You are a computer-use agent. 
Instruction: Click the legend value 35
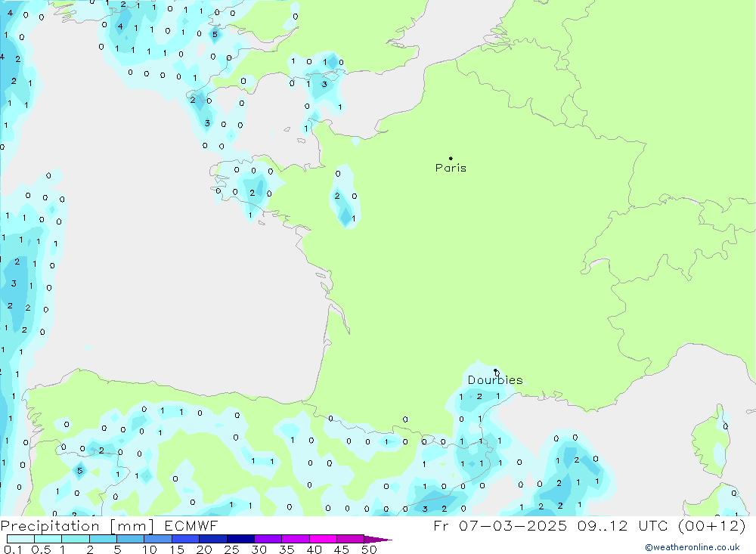(287, 549)
